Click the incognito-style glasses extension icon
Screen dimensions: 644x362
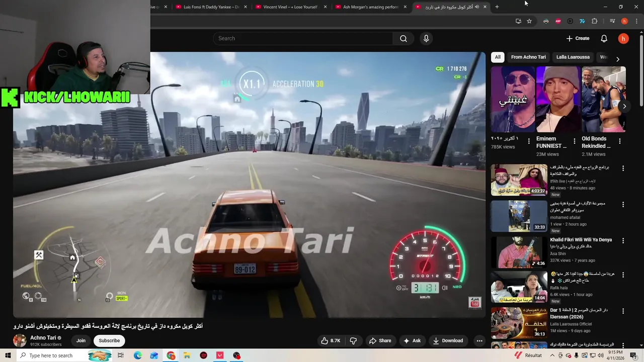point(546,21)
